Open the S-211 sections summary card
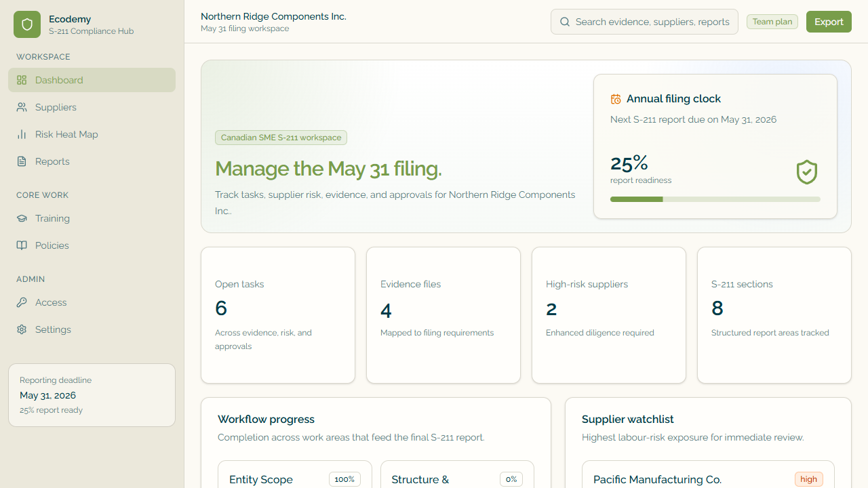Screen dimensions: 868x488 [x=774, y=315]
